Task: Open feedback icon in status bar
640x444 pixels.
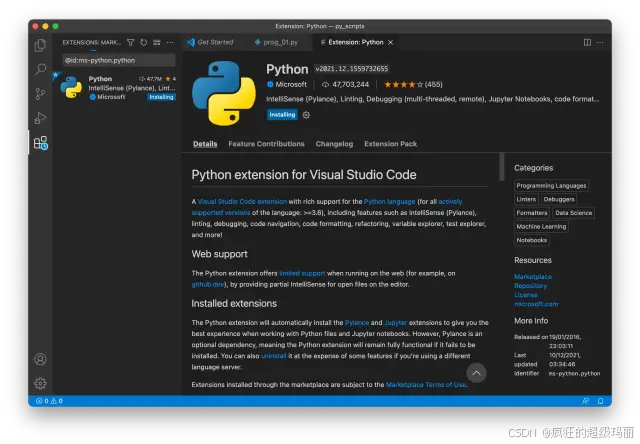Action: (585, 401)
